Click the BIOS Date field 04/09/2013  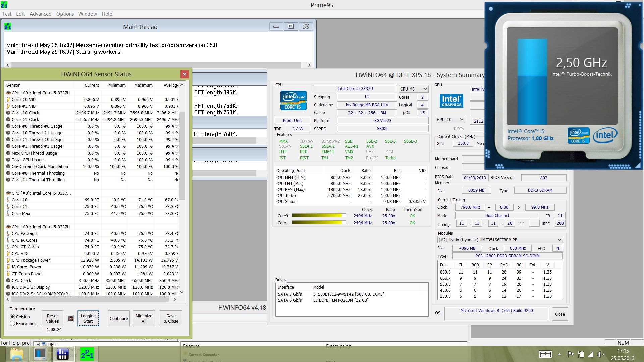(475, 178)
